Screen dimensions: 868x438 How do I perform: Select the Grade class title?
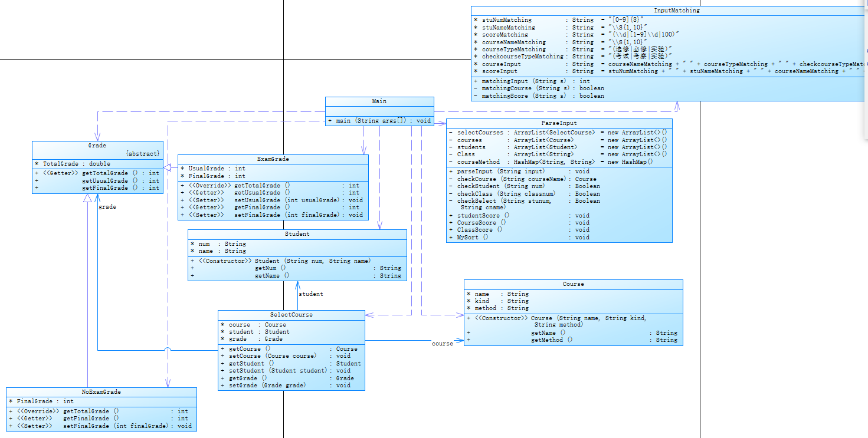tap(97, 145)
